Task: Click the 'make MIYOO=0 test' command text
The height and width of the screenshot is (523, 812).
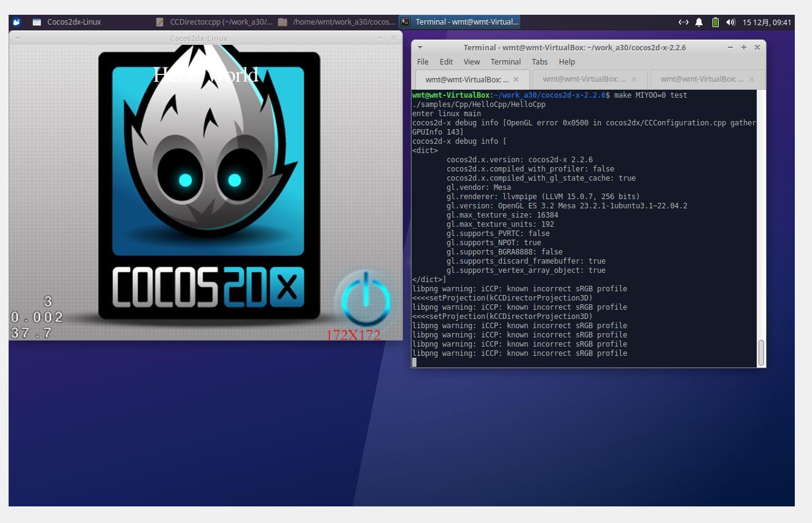Action: (x=650, y=95)
